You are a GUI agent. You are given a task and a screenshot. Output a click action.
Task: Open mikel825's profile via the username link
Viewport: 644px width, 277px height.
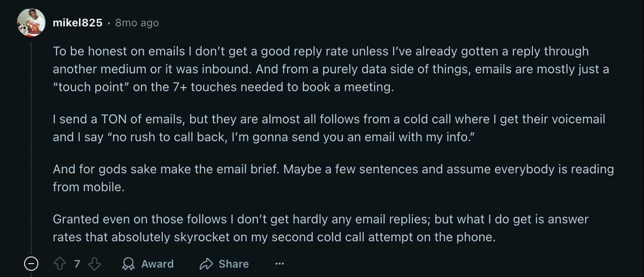pos(77,22)
